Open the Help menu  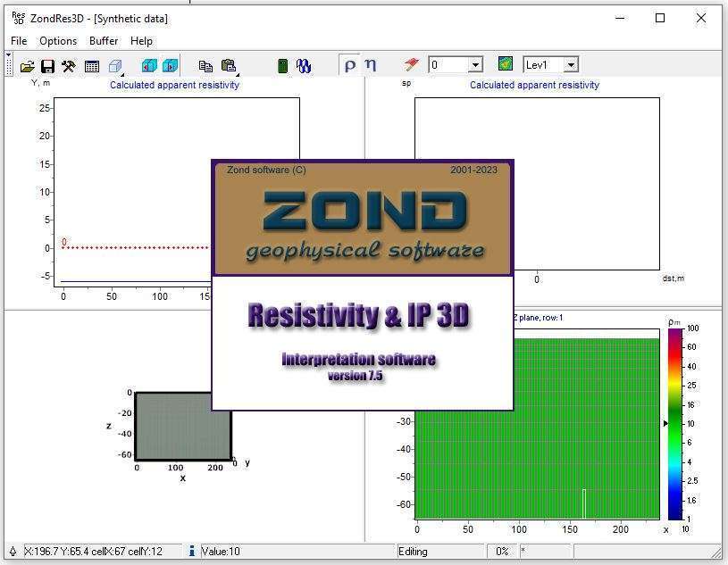141,40
